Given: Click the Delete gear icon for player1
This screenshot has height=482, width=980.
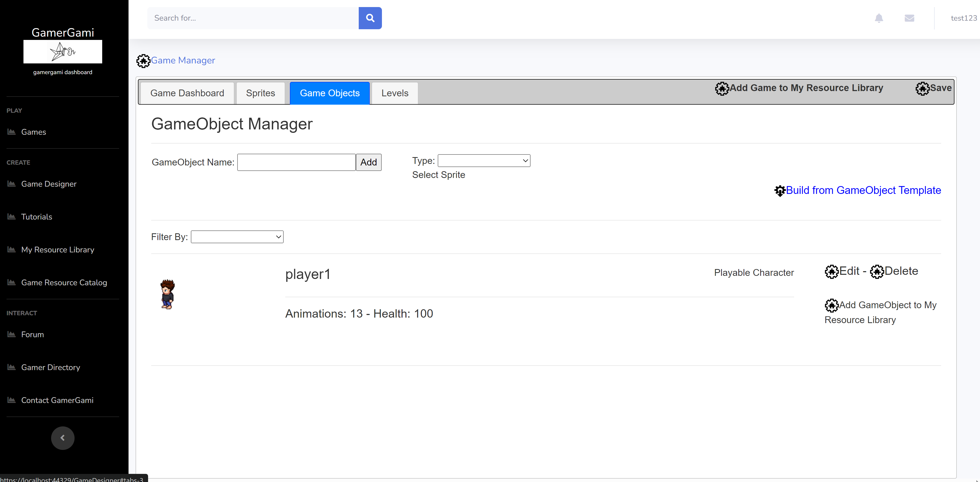Looking at the screenshot, I should 877,272.
